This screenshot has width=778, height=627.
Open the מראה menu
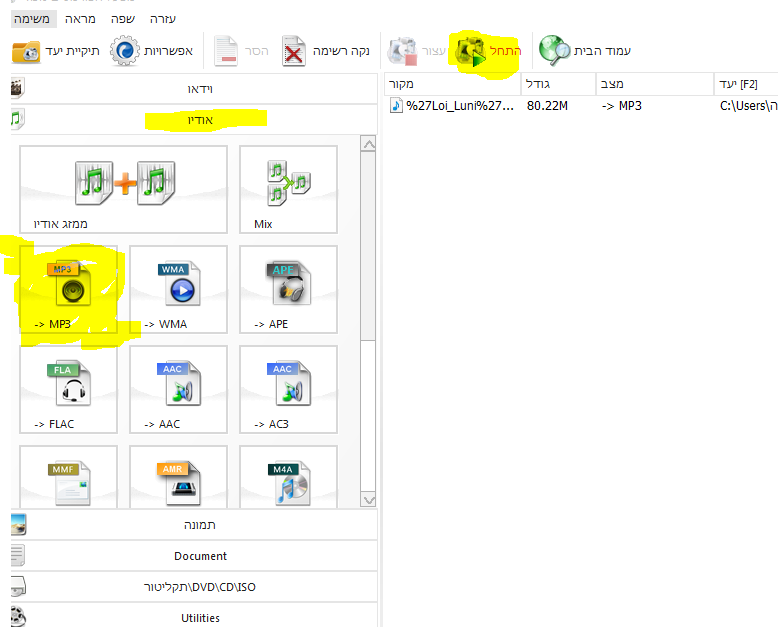pos(80,19)
